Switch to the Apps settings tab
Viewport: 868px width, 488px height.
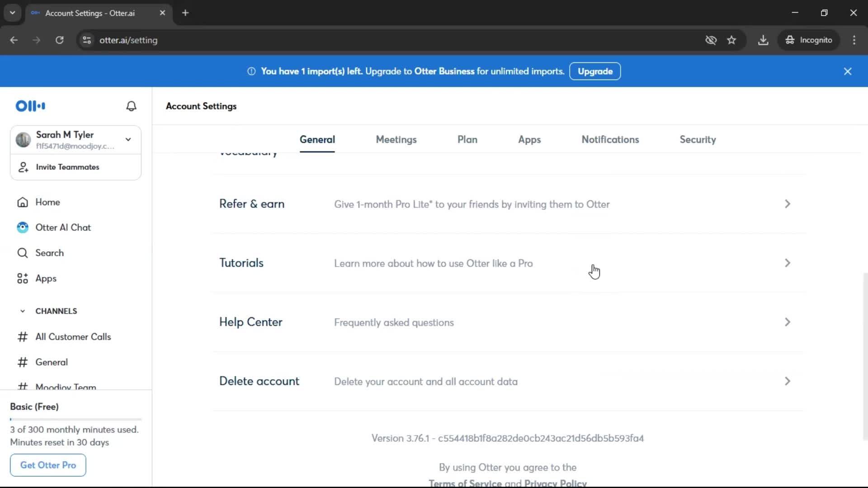(x=529, y=140)
